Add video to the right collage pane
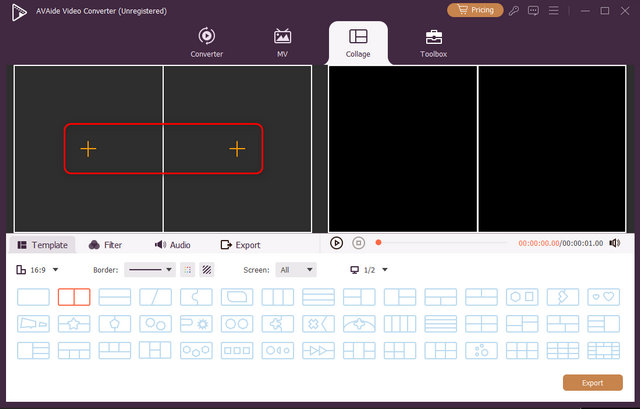This screenshot has height=409, width=640. pos(237,149)
